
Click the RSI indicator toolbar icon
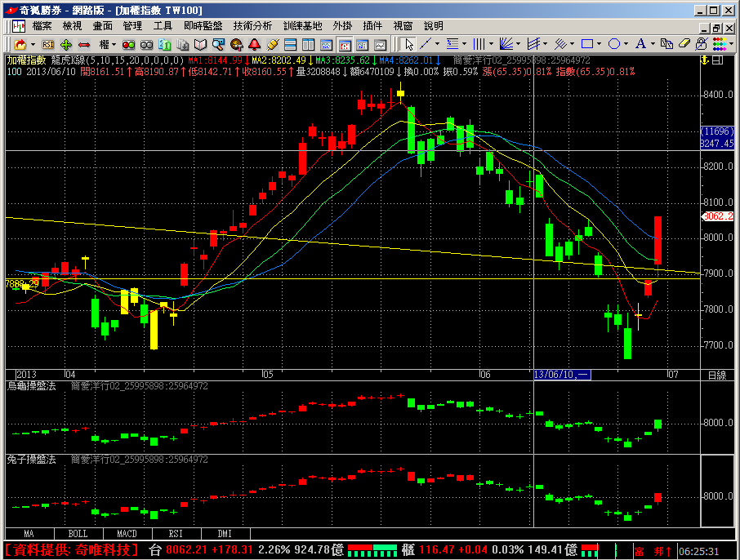pos(47,44)
